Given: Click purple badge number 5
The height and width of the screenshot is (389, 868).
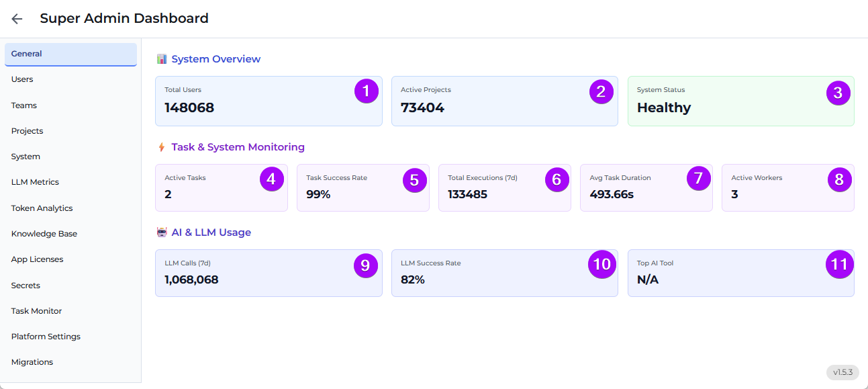Looking at the screenshot, I should click(x=414, y=179).
